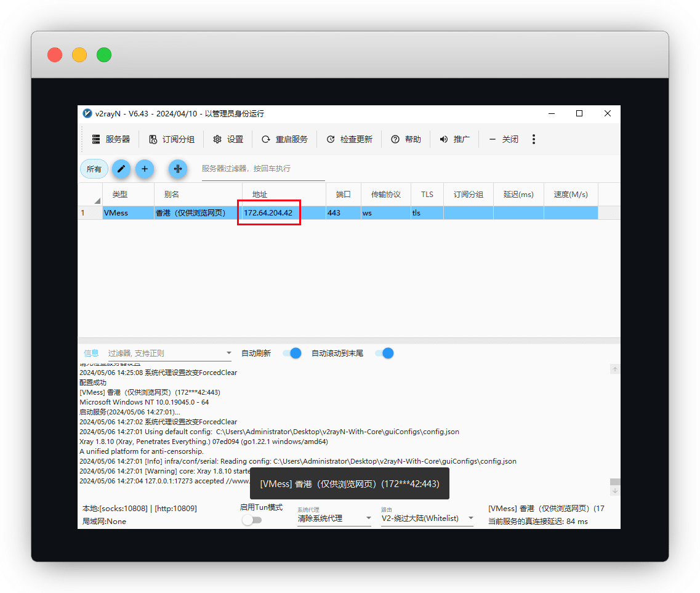
Task: Click the red macOS close light
Action: coord(55,55)
